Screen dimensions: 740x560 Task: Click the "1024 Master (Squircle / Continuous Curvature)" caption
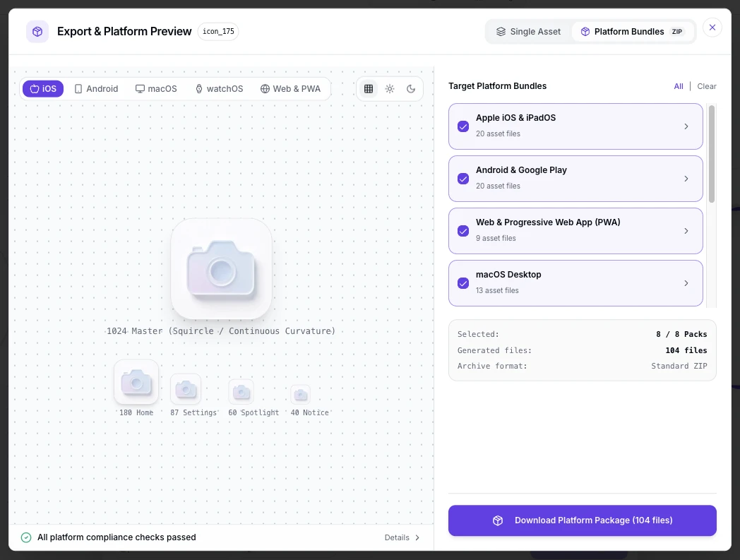221,331
